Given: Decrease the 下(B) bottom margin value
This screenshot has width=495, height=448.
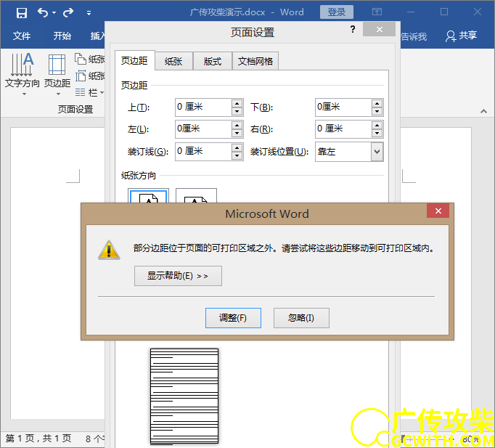Looking at the screenshot, I should click(377, 111).
